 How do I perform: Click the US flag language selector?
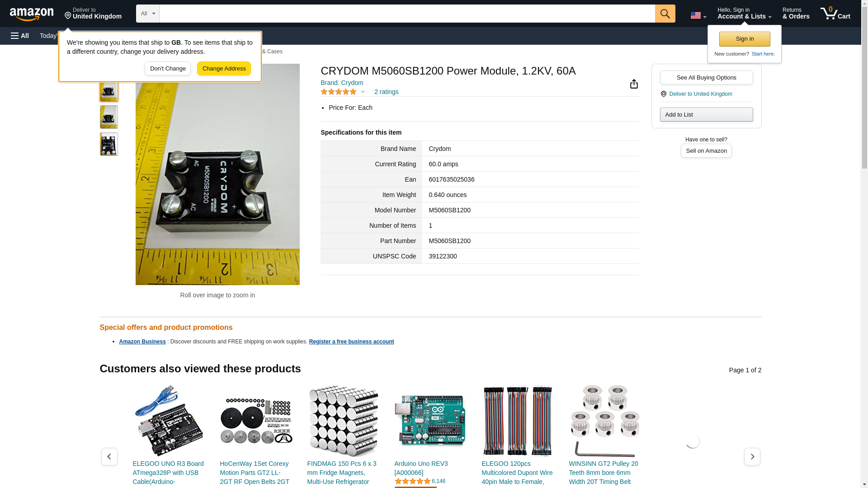(x=698, y=15)
